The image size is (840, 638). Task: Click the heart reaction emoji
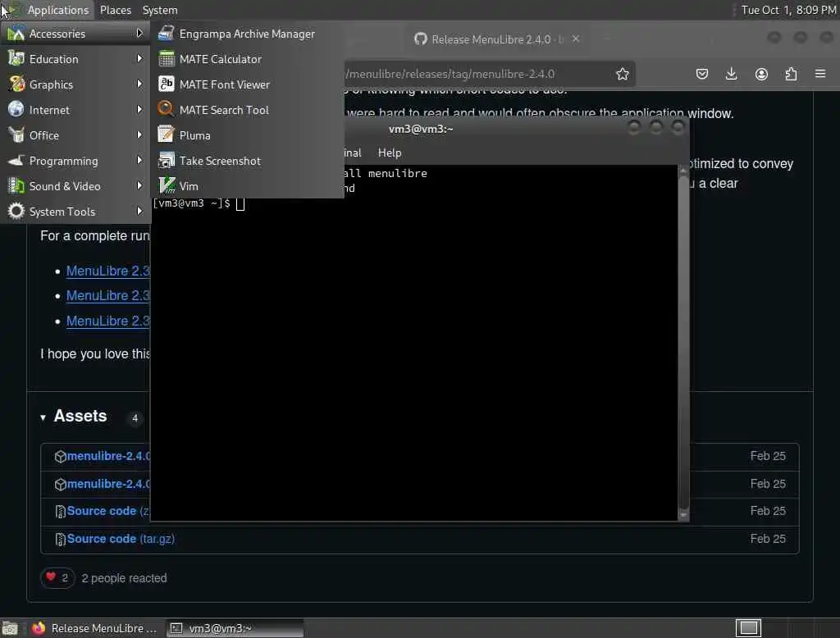[51, 577]
